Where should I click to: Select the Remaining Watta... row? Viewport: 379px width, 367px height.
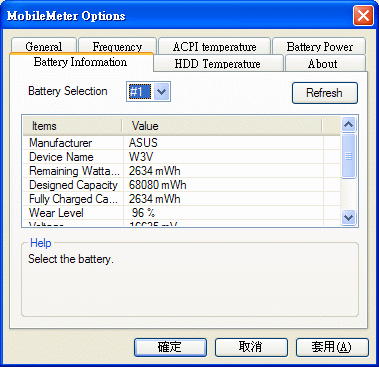182,171
